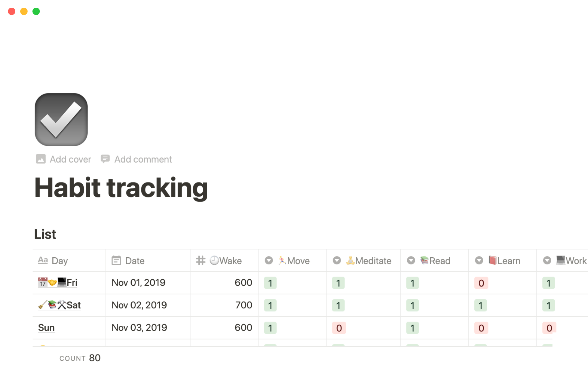The image size is (588, 368).
Task: Toggle the Learn value 0 for Nov 01
Action: pos(481,283)
